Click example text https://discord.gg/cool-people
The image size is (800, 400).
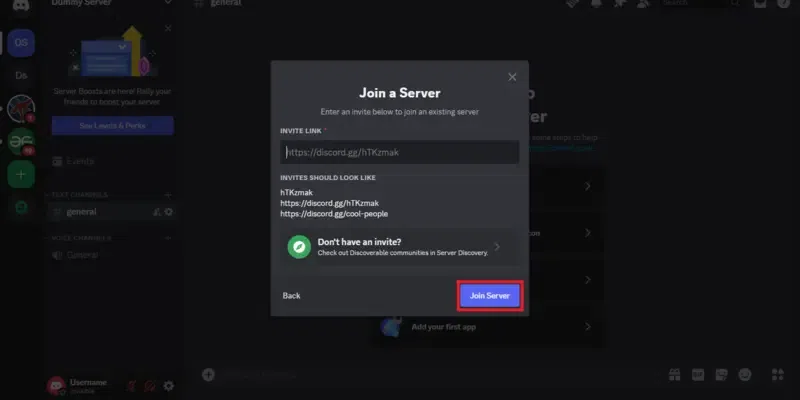click(x=334, y=214)
